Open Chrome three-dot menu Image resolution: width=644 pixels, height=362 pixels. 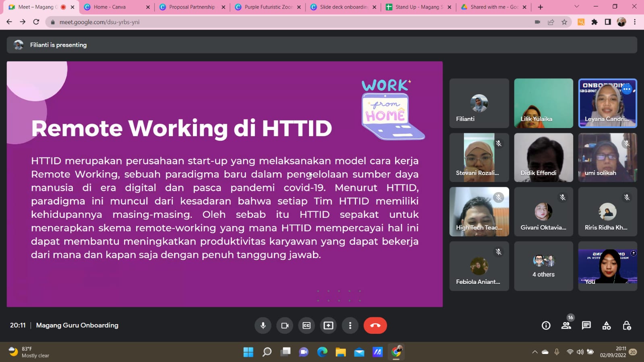pyautogui.click(x=635, y=22)
